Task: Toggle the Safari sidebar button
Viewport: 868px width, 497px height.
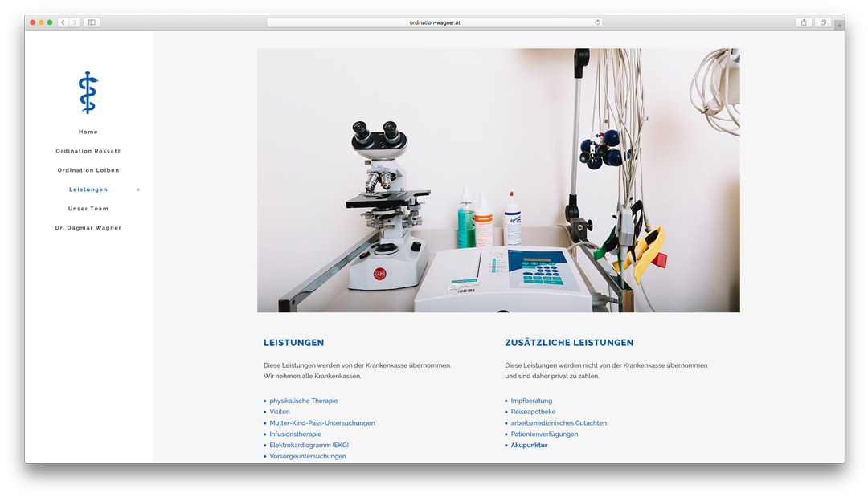Action: click(92, 22)
